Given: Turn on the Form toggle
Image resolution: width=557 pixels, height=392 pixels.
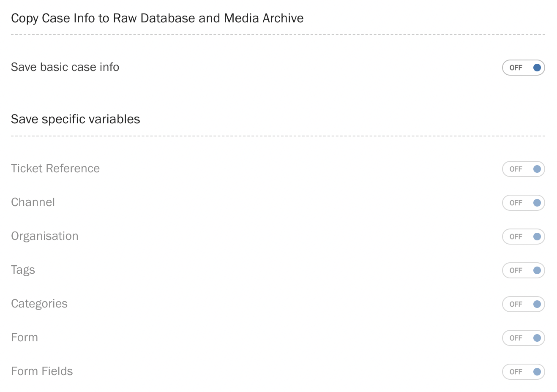Looking at the screenshot, I should point(523,338).
